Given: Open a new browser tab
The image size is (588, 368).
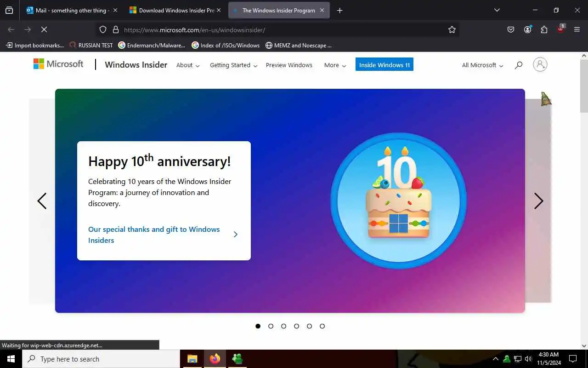Looking at the screenshot, I should [339, 10].
